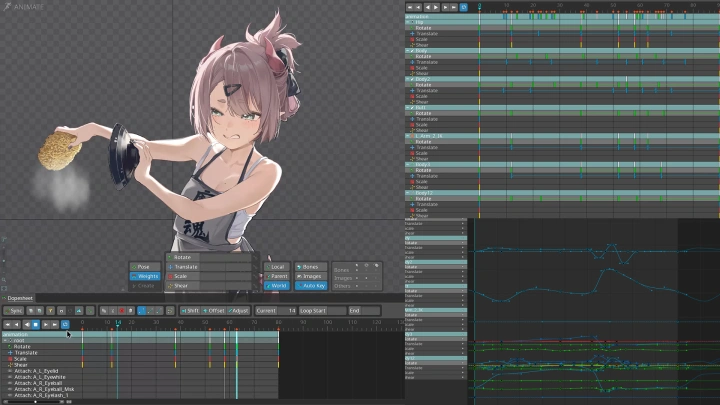The image size is (720, 405).
Task: Toggle the blue loop playback button in the lower dopesheet
Action: click(65, 324)
